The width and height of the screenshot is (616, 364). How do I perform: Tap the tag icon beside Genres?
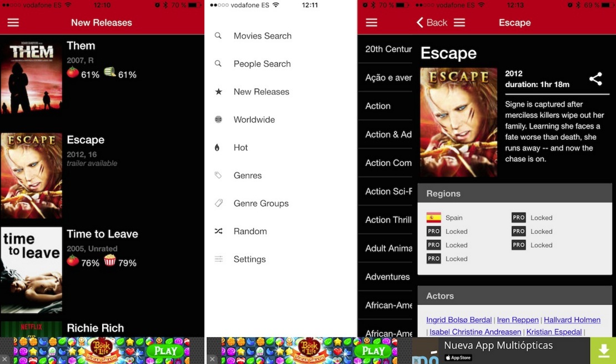(218, 175)
